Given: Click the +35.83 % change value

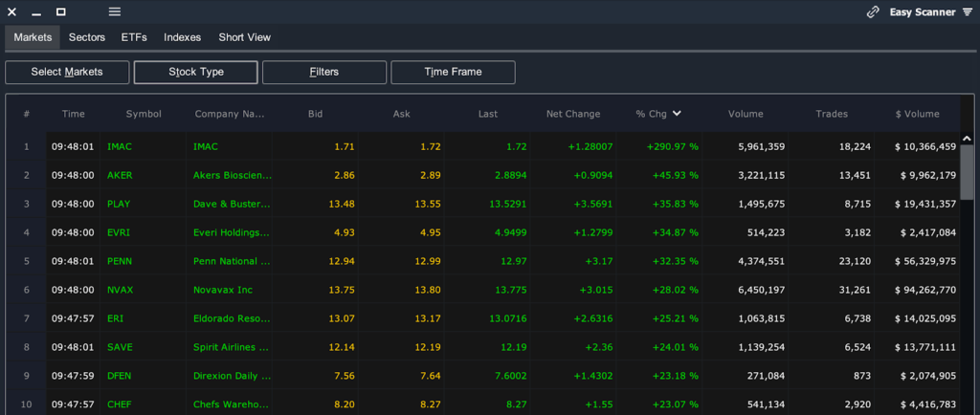Looking at the screenshot, I should (x=676, y=204).
